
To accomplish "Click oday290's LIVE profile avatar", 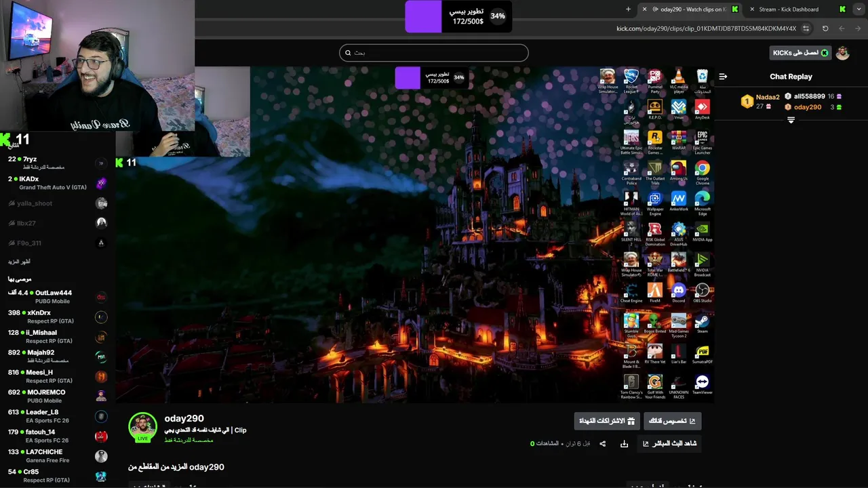I will tap(142, 427).
